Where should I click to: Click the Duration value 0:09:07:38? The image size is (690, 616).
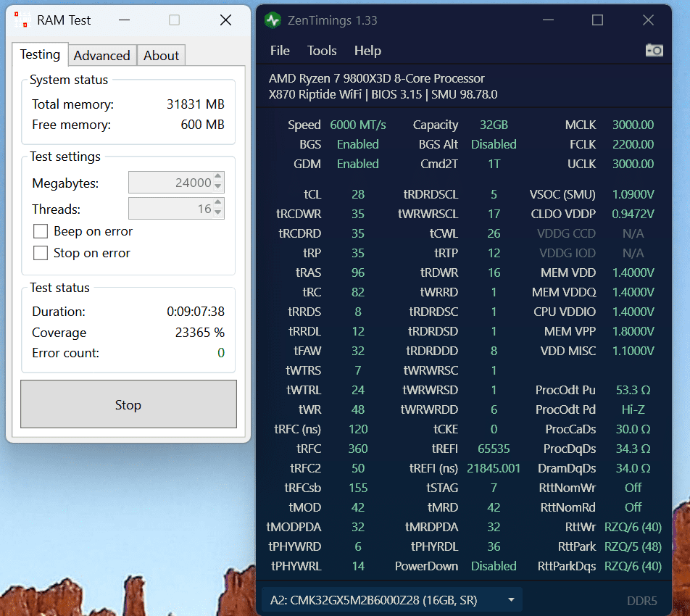tap(196, 312)
